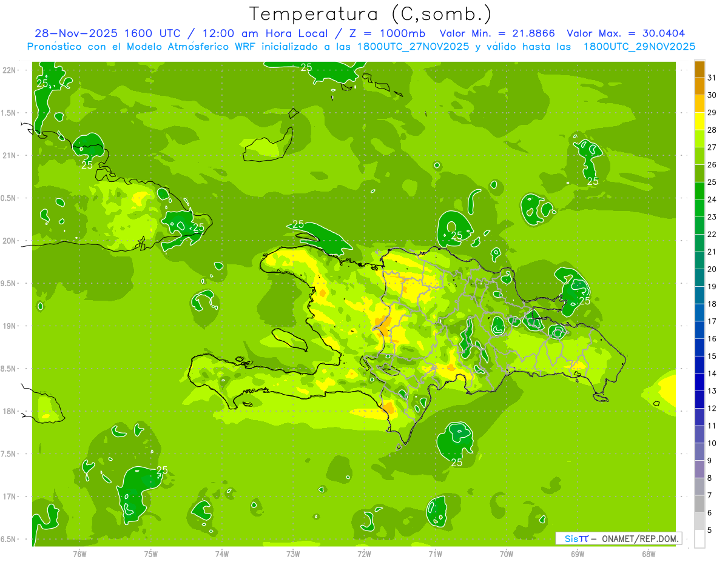Click the longitude axis label '74W'
Screen dimensions: 728x562
pyautogui.click(x=221, y=554)
